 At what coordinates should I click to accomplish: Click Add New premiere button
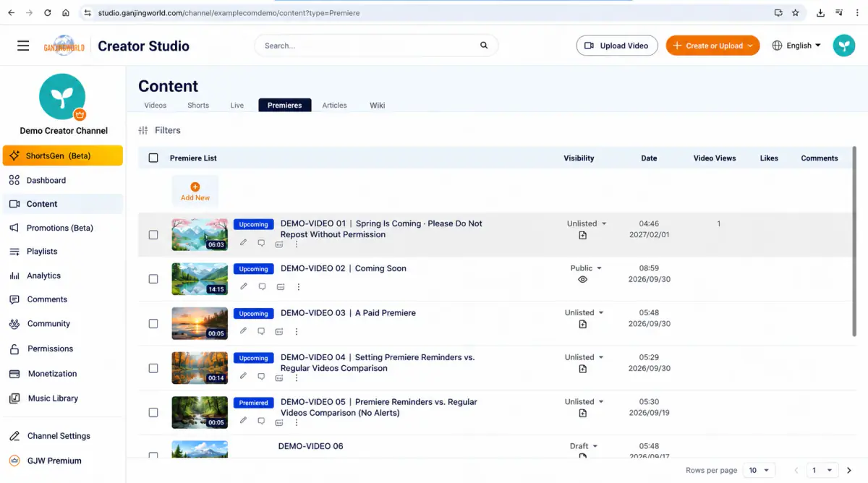(x=195, y=191)
